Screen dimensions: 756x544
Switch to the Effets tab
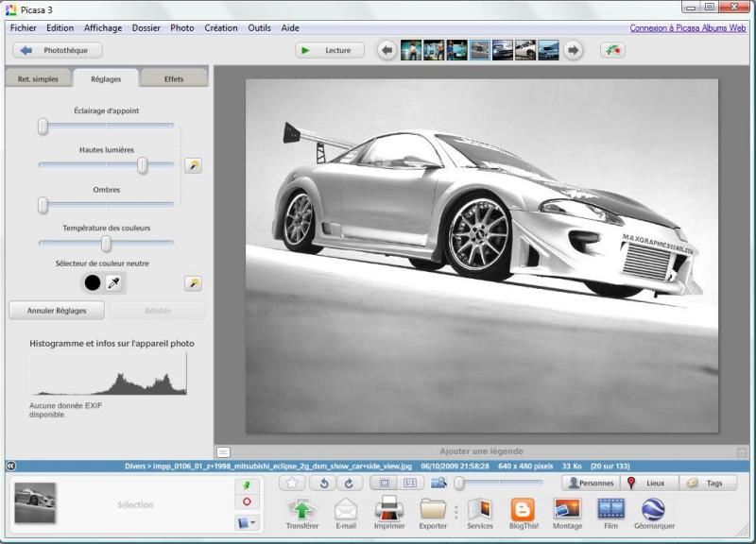tap(174, 78)
